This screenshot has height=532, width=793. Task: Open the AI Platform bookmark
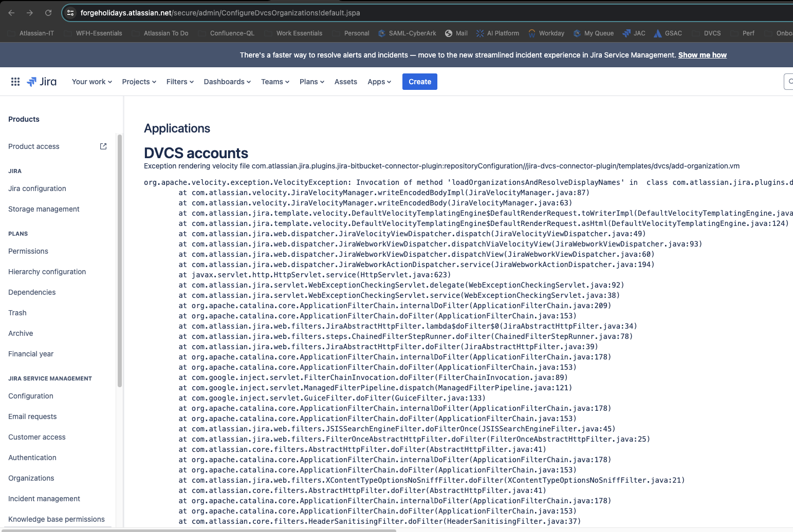(x=497, y=33)
